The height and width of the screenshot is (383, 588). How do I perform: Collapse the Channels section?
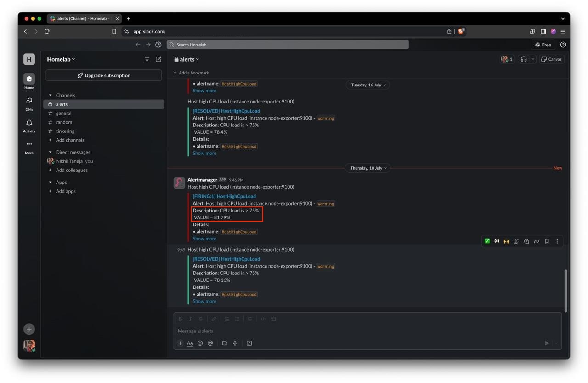(x=51, y=95)
